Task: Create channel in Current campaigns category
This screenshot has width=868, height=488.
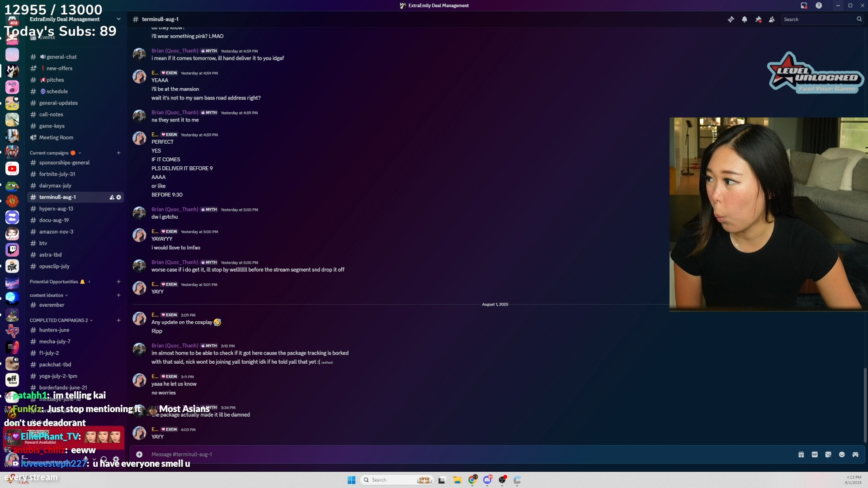Action: [x=118, y=153]
